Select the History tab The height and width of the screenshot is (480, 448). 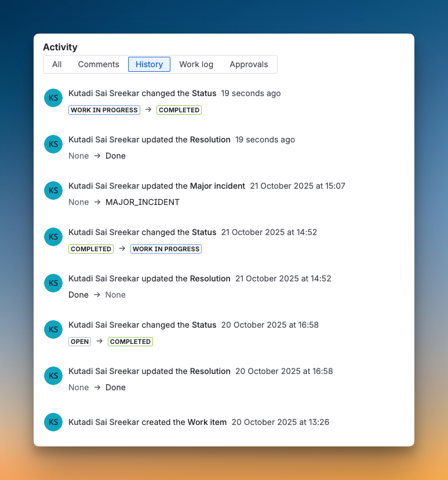pyautogui.click(x=149, y=64)
